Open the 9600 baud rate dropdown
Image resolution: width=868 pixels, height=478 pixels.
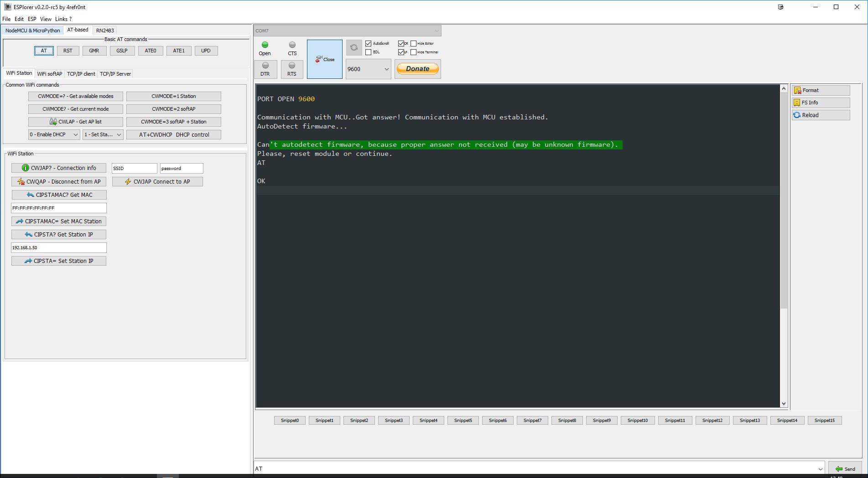click(x=368, y=69)
